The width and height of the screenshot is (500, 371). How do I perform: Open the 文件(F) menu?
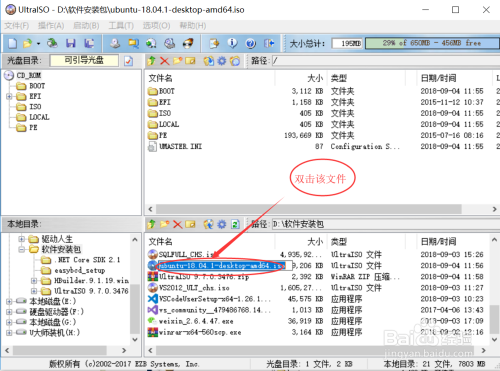pos(16,26)
